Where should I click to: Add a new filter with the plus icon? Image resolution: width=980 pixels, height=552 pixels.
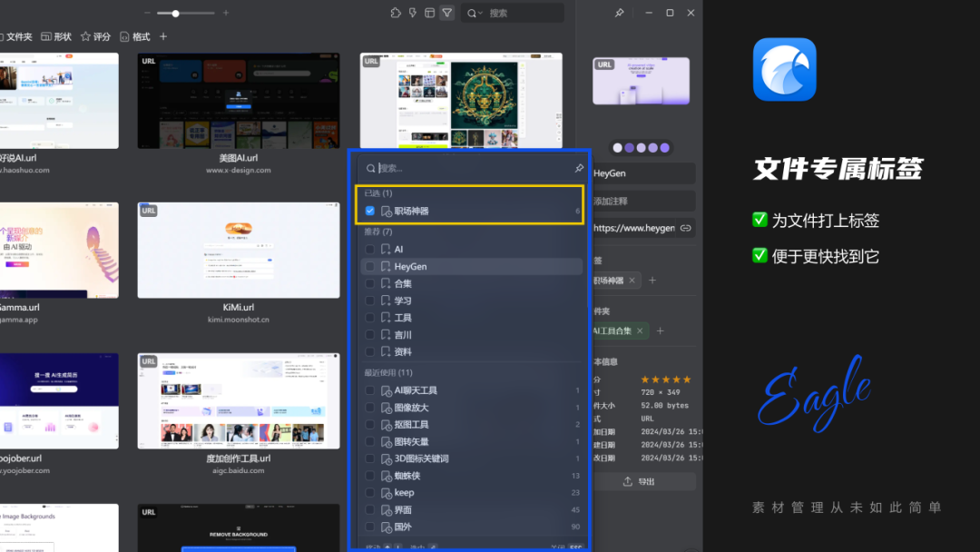[x=163, y=37]
